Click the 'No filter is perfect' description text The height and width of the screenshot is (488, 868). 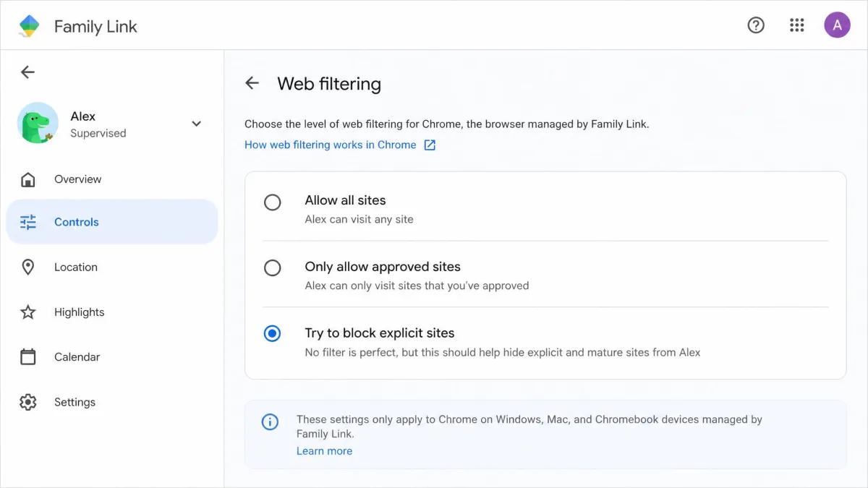503,353
